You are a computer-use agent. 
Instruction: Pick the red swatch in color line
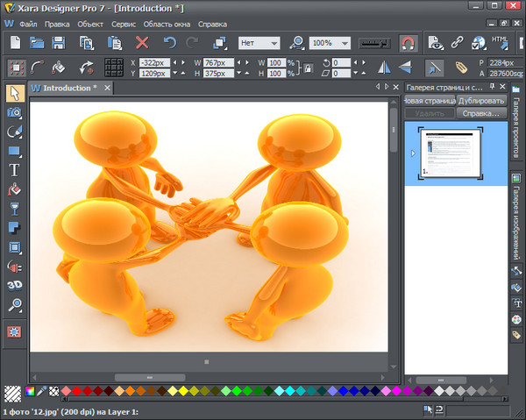77,391
